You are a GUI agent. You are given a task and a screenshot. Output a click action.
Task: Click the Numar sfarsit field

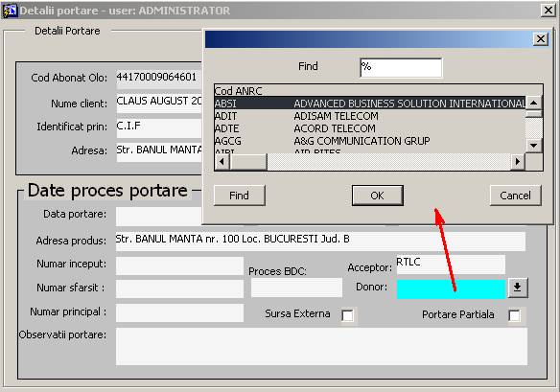179,288
